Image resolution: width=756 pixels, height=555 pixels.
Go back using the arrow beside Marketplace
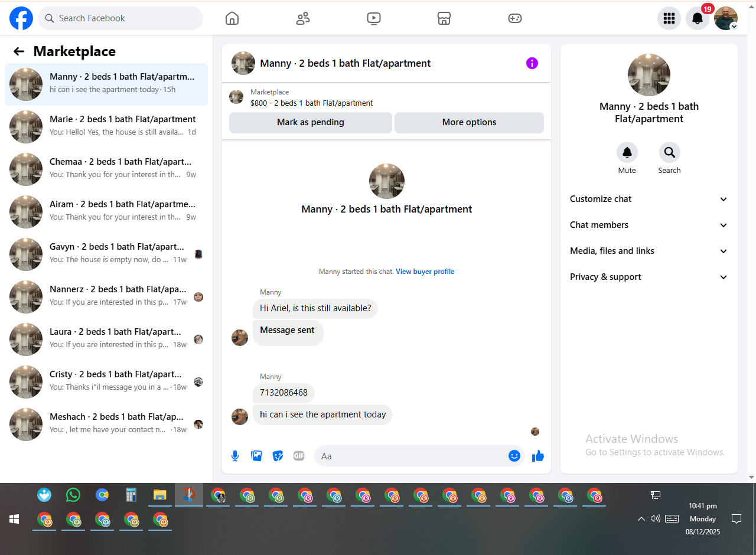19,51
